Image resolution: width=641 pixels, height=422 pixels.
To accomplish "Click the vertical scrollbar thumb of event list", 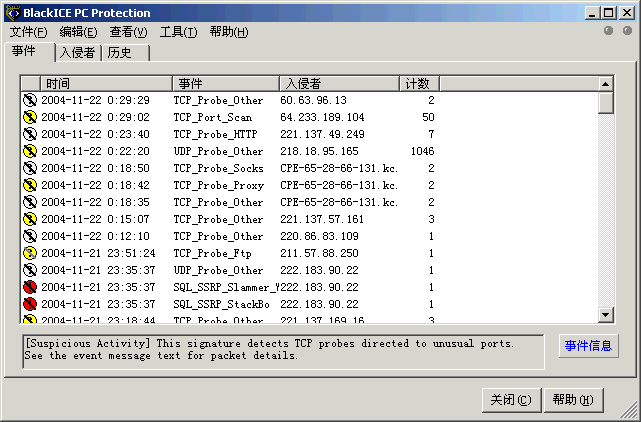I will click(605, 103).
